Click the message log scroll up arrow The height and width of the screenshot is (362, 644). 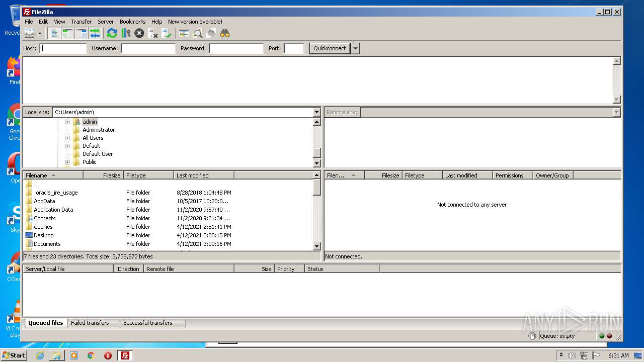click(617, 61)
